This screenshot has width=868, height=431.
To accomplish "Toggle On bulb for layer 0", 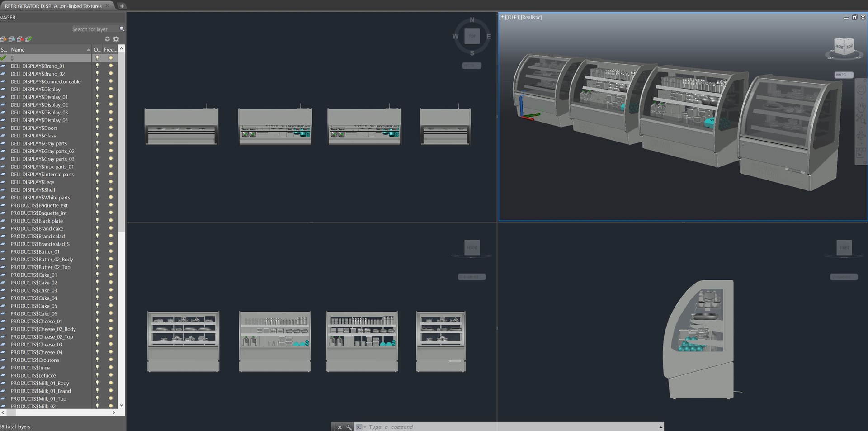I will click(97, 58).
